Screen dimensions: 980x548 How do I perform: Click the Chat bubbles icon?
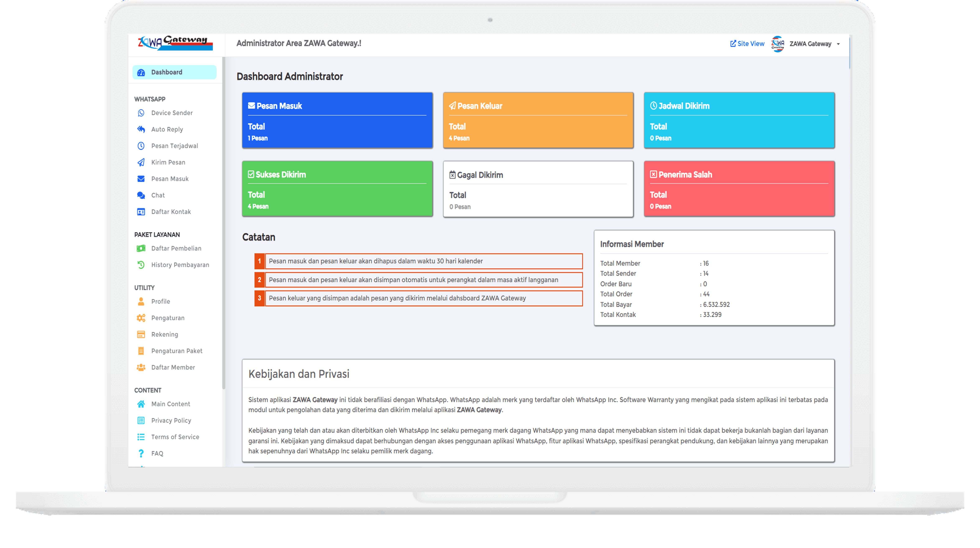click(141, 195)
